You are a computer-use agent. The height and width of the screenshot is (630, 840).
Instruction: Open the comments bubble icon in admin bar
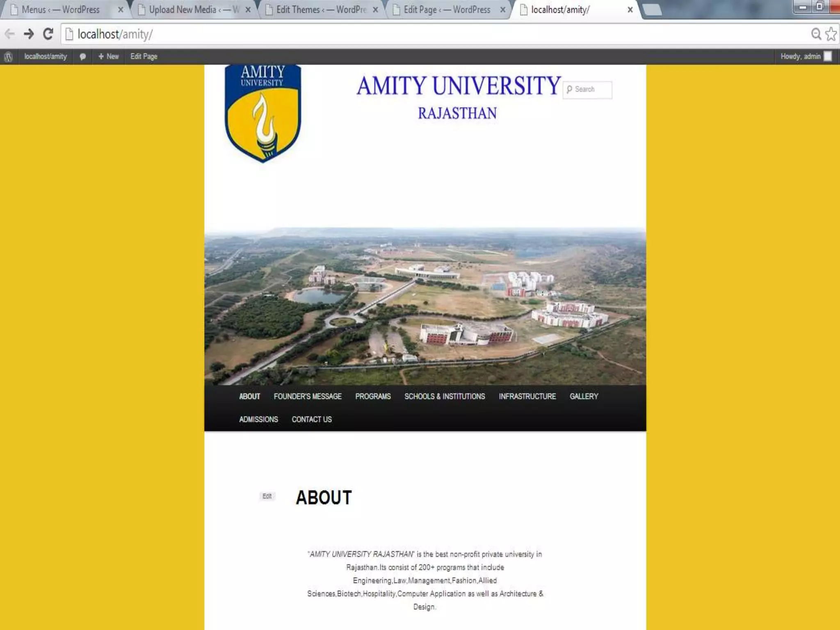(82, 57)
